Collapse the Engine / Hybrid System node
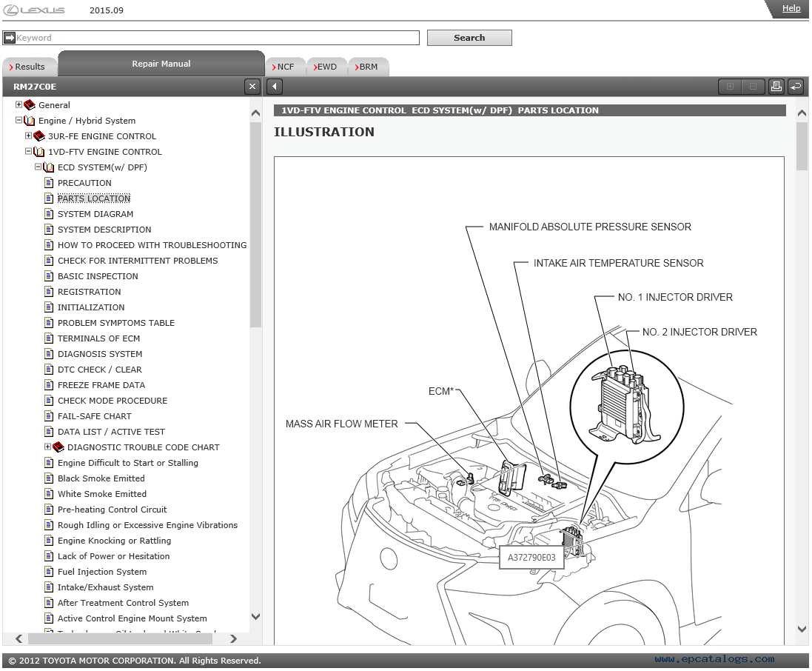The height and width of the screenshot is (671, 812). point(19,120)
